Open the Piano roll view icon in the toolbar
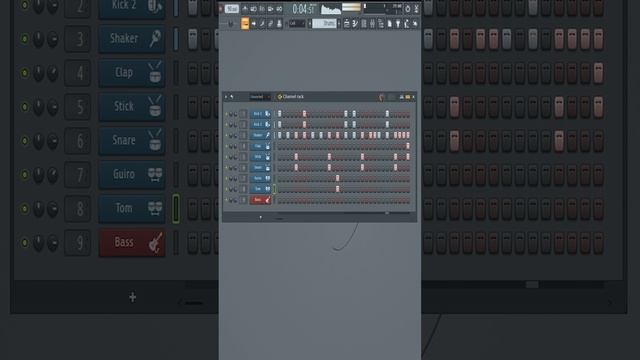Image resolution: width=640 pixels, height=360 pixels. [x=355, y=24]
